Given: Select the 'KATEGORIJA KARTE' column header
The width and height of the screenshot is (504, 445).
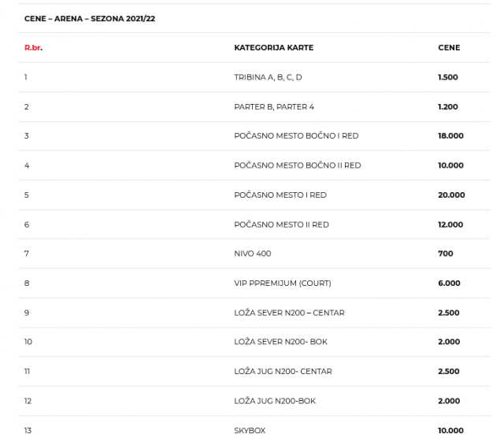Looking at the screenshot, I should [273, 48].
